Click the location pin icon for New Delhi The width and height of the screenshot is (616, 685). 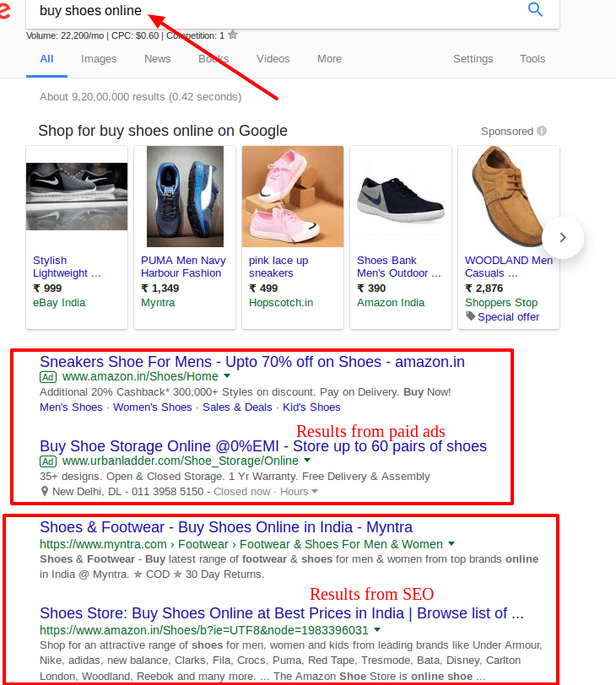click(x=44, y=492)
